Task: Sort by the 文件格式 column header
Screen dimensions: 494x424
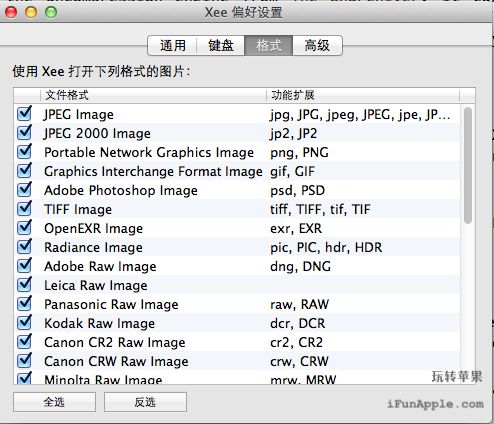Action: pyautogui.click(x=153, y=95)
